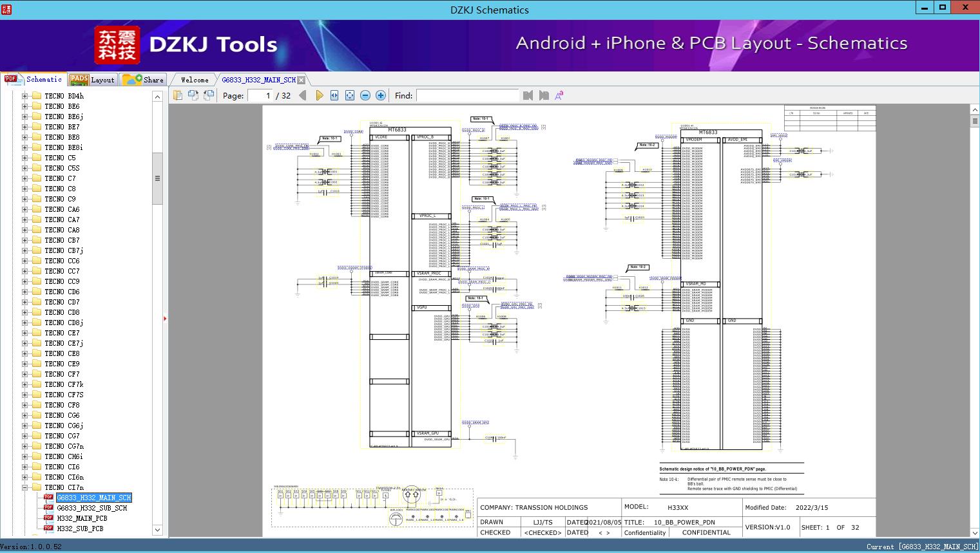Click the folder icon of TECNO CI7n
This screenshot has height=553, width=980.
[x=37, y=487]
